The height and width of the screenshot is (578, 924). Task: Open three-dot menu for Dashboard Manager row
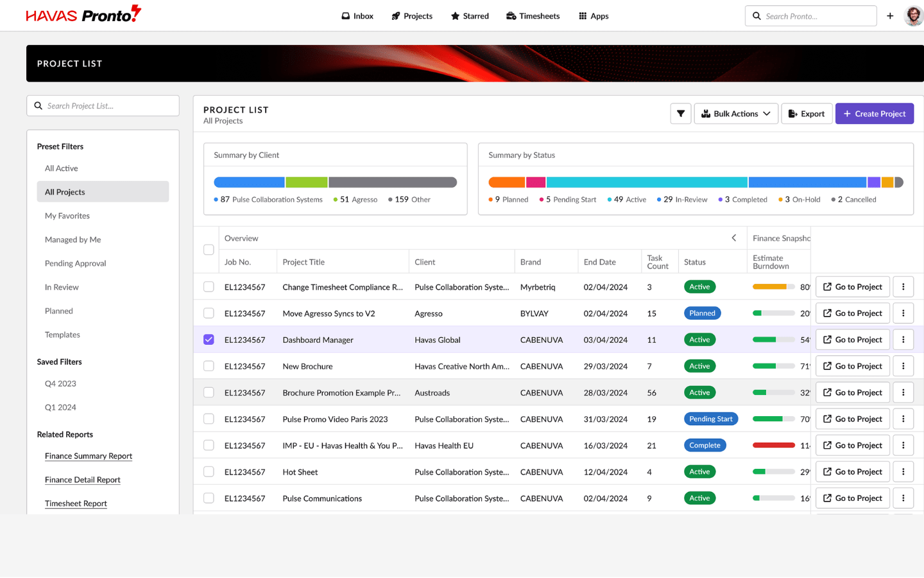click(903, 340)
